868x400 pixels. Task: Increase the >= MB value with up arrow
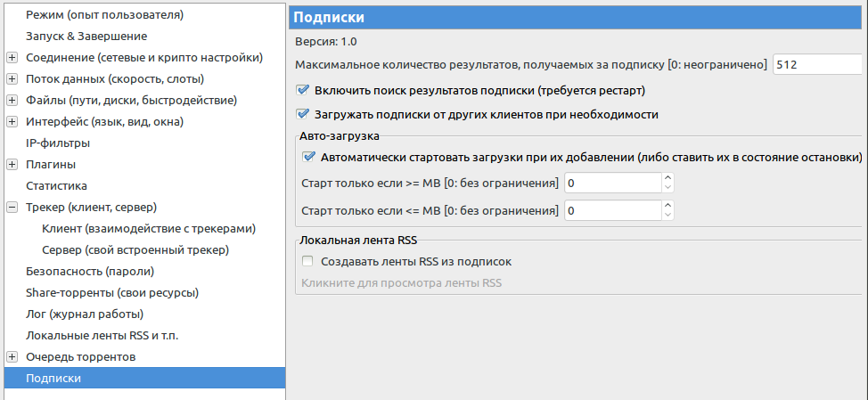[x=668, y=177]
